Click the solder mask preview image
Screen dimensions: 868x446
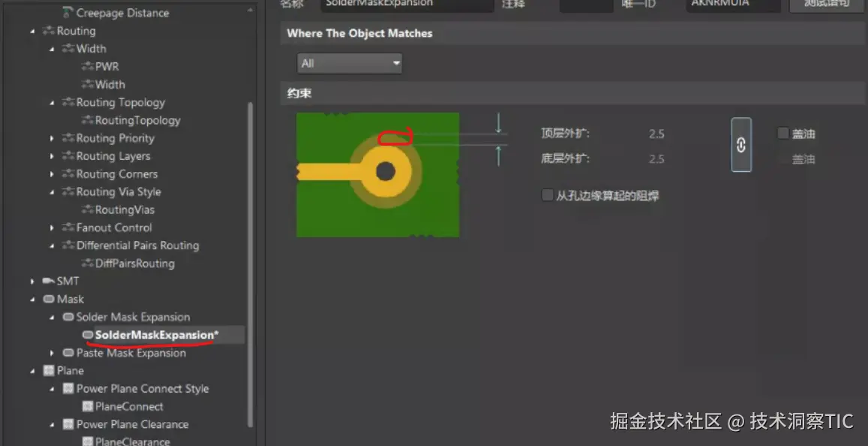pos(377,175)
